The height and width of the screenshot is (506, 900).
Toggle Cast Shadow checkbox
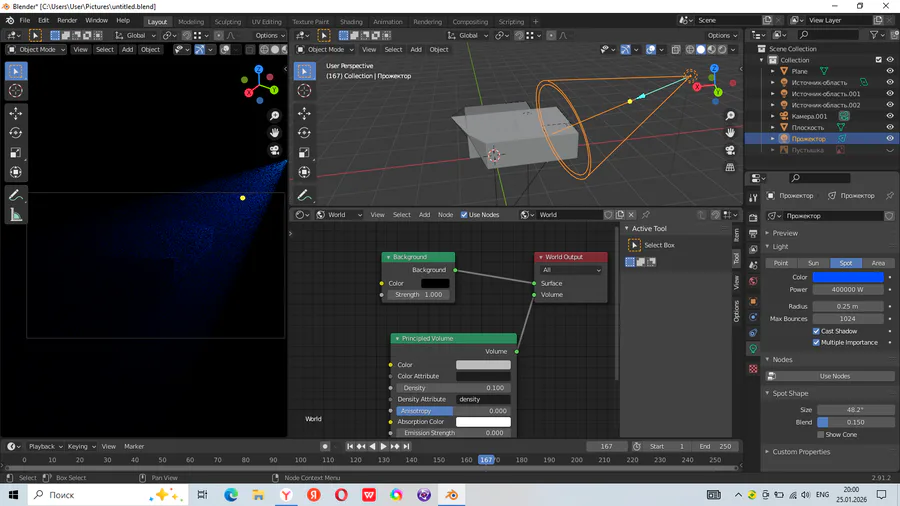pos(816,331)
